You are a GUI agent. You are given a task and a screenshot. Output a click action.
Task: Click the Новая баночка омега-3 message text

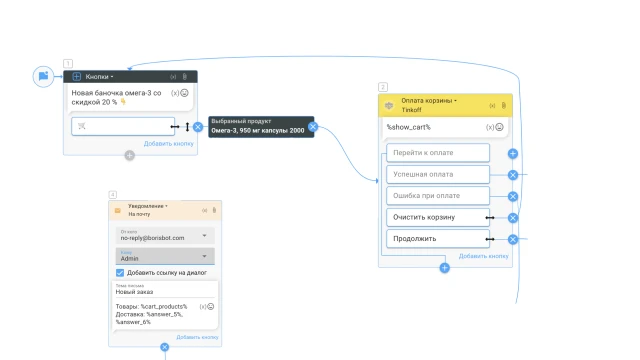pyautogui.click(x=117, y=98)
